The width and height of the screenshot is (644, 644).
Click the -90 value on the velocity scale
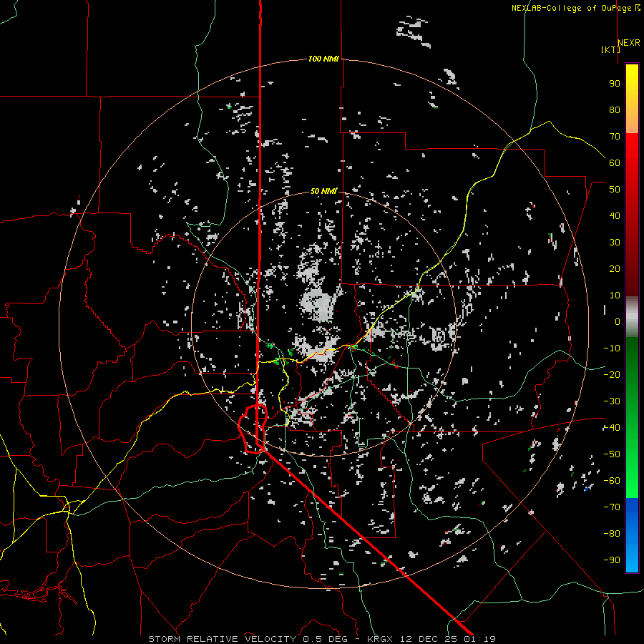(612, 560)
